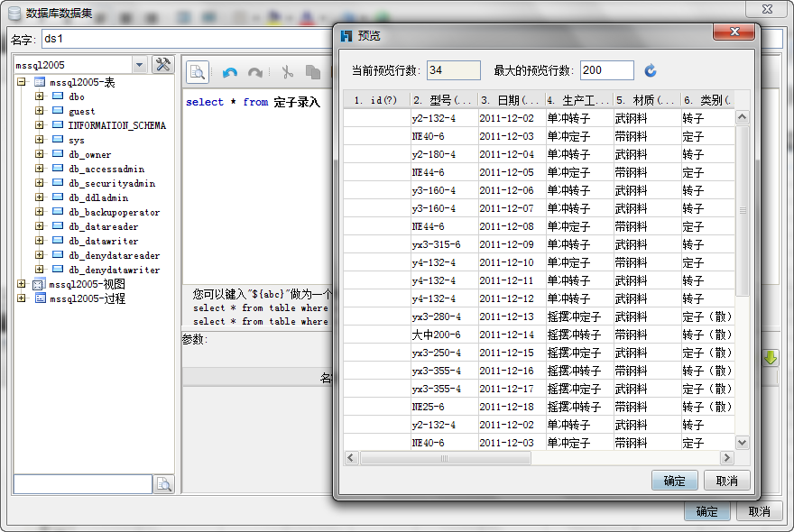Click the cell NE25-6
This screenshot has width=794, height=532.
click(x=444, y=407)
